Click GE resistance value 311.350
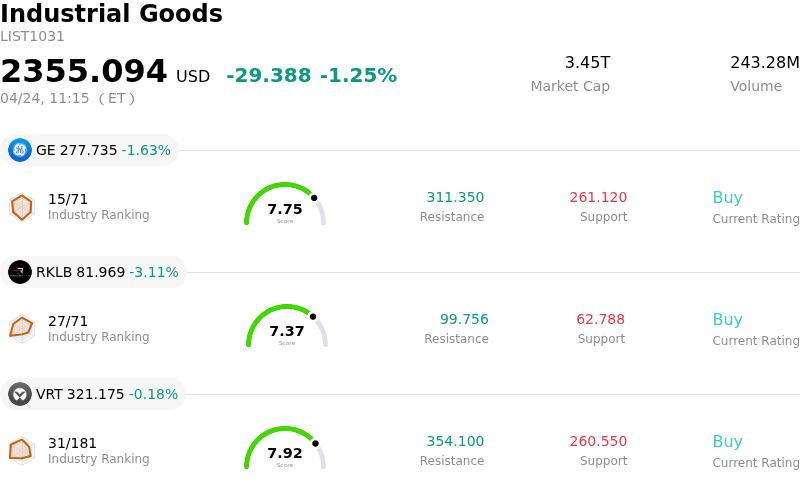800x488 pixels. [455, 198]
